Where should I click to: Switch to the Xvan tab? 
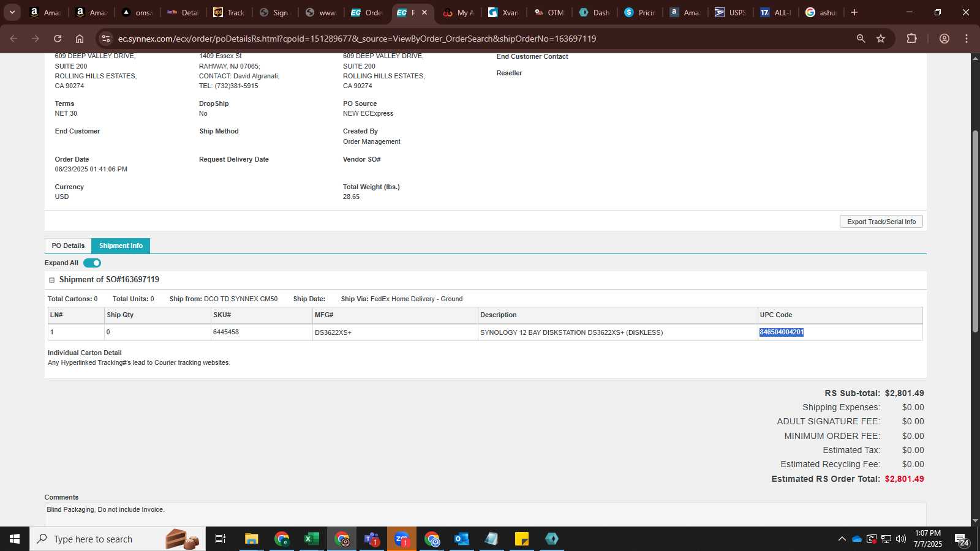tap(503, 12)
